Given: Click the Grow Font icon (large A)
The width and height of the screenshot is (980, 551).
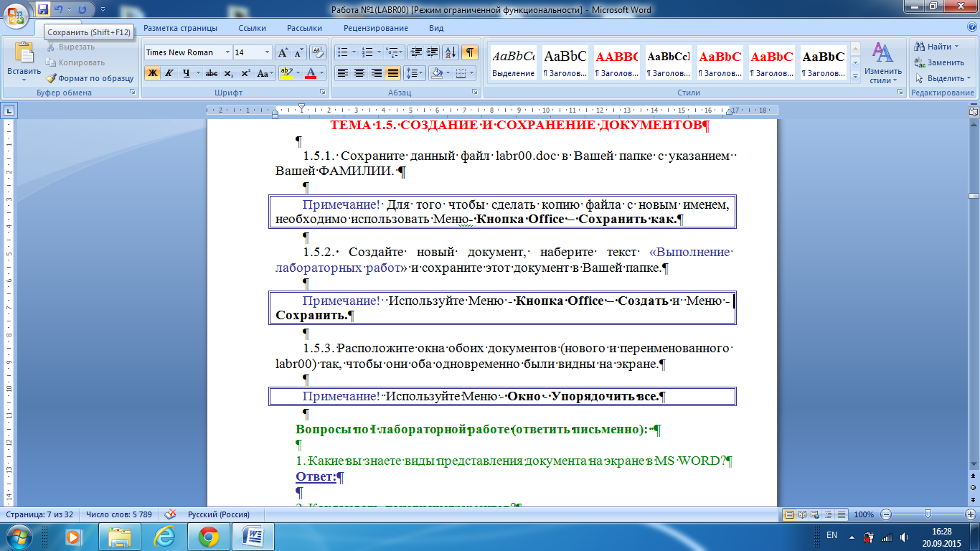Looking at the screenshot, I should pos(283,52).
